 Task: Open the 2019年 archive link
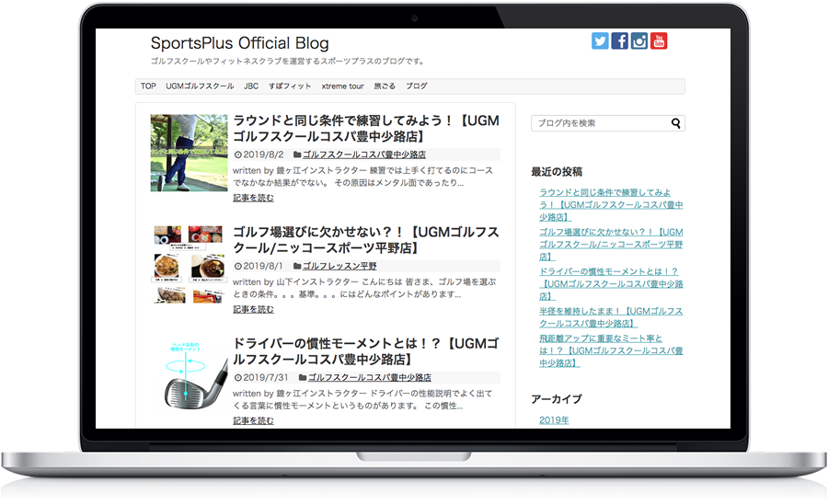click(554, 420)
